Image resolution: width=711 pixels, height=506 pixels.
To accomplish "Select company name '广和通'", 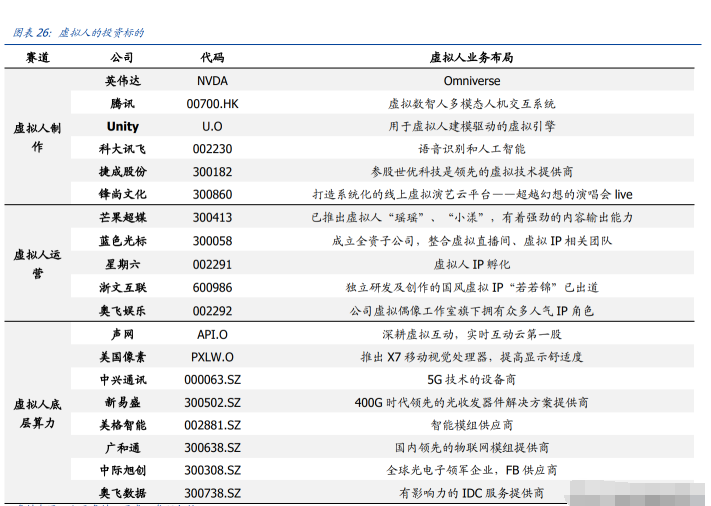I will pos(122,448).
